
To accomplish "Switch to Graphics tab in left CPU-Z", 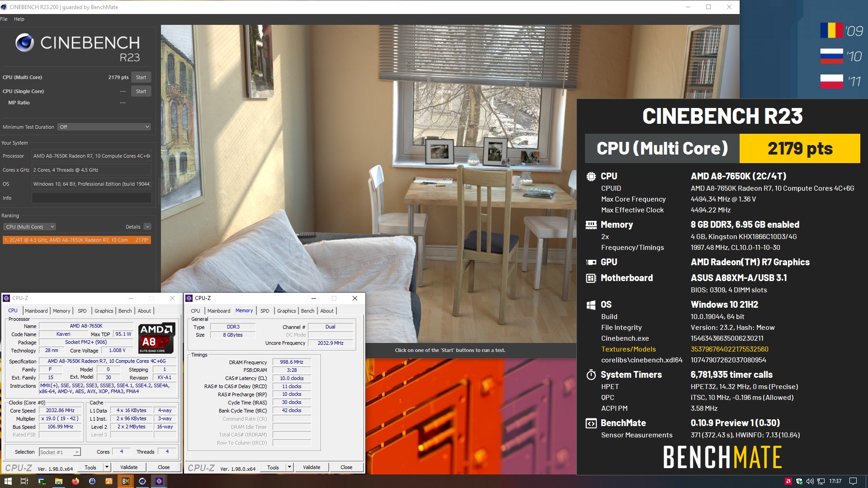I will coord(104,311).
